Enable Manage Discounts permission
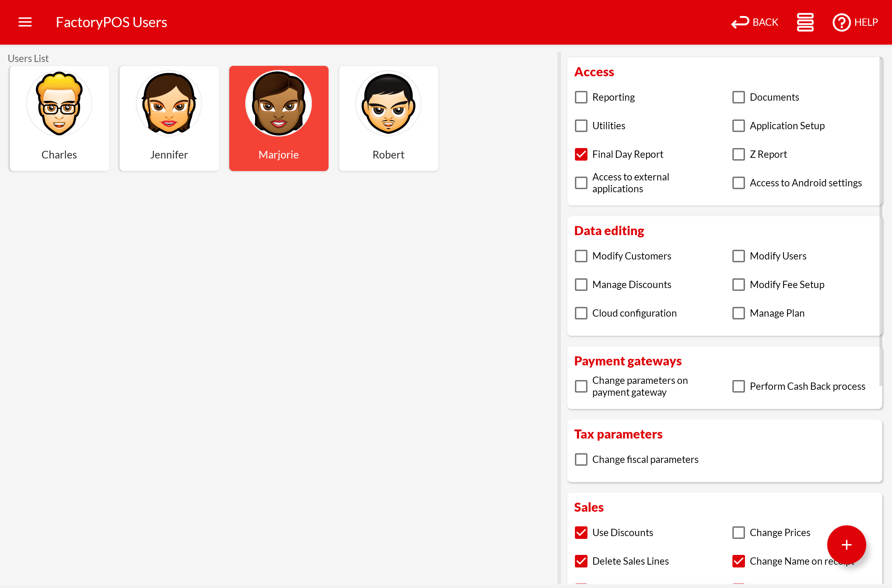 click(x=581, y=285)
